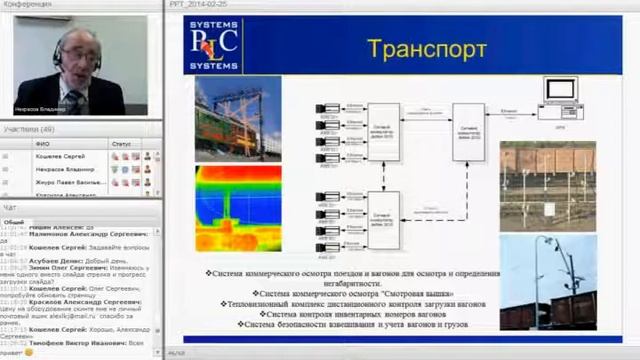Click the PPT_2014-02-25 document title
640x360 pixels.
click(198, 4)
